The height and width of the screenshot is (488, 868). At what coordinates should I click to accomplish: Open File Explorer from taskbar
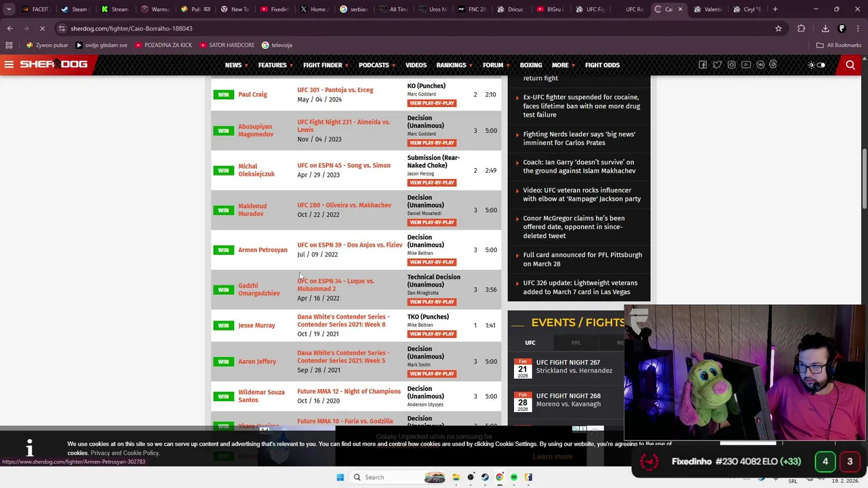tap(456, 477)
